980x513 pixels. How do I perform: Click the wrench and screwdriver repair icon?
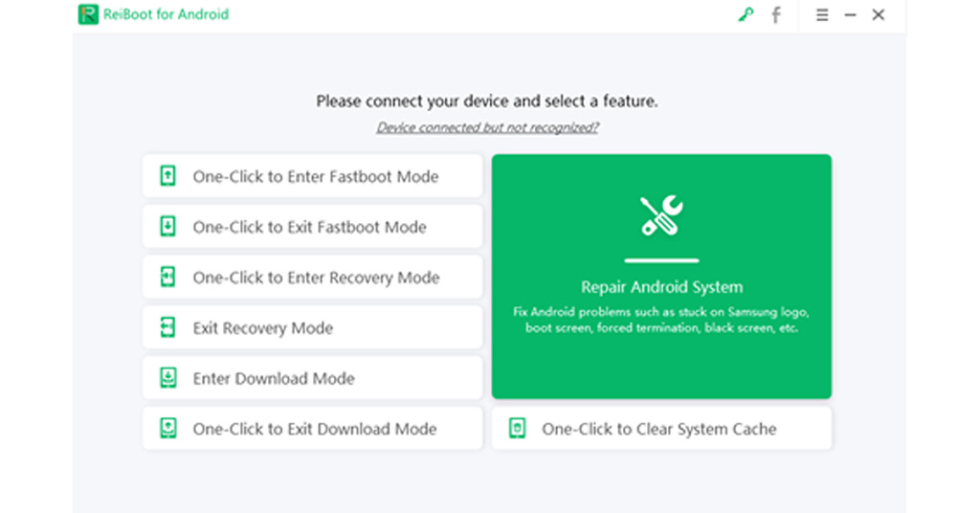pyautogui.click(x=661, y=215)
